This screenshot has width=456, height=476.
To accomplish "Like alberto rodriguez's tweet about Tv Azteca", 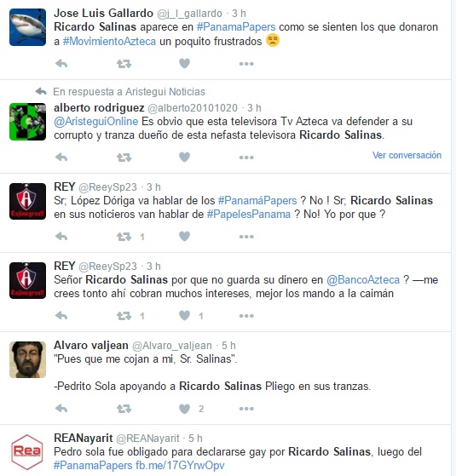I will point(184,158).
